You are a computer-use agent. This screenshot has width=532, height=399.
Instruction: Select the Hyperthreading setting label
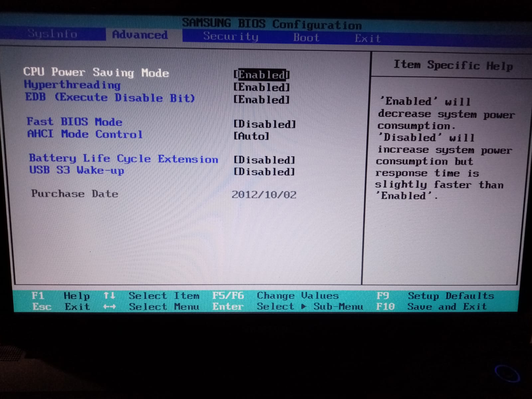coord(72,85)
